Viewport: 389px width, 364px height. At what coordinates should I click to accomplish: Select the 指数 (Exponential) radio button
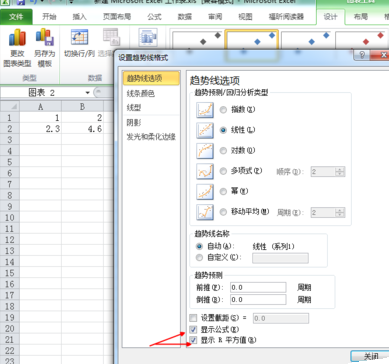pos(223,110)
